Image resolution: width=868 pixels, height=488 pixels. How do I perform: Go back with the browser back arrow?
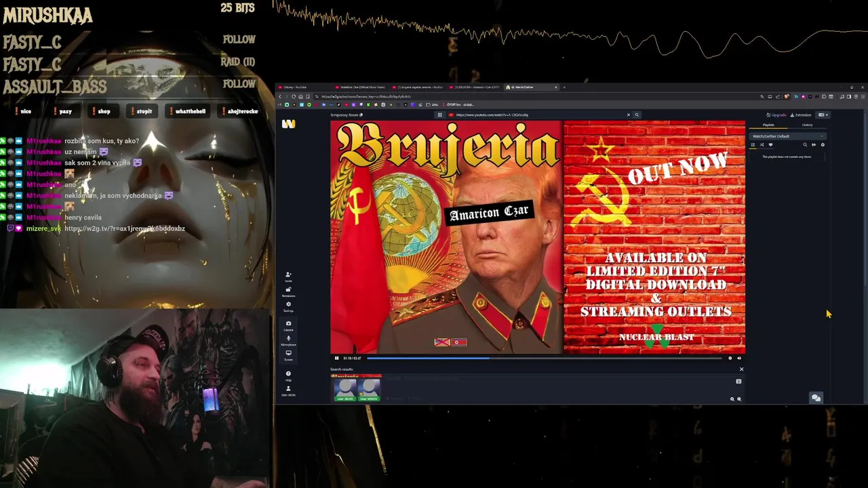pyautogui.click(x=279, y=97)
